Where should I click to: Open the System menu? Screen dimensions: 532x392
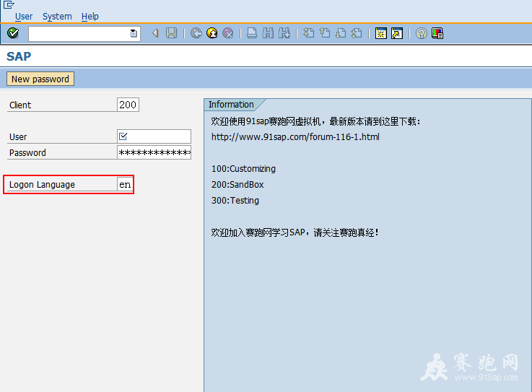57,17
